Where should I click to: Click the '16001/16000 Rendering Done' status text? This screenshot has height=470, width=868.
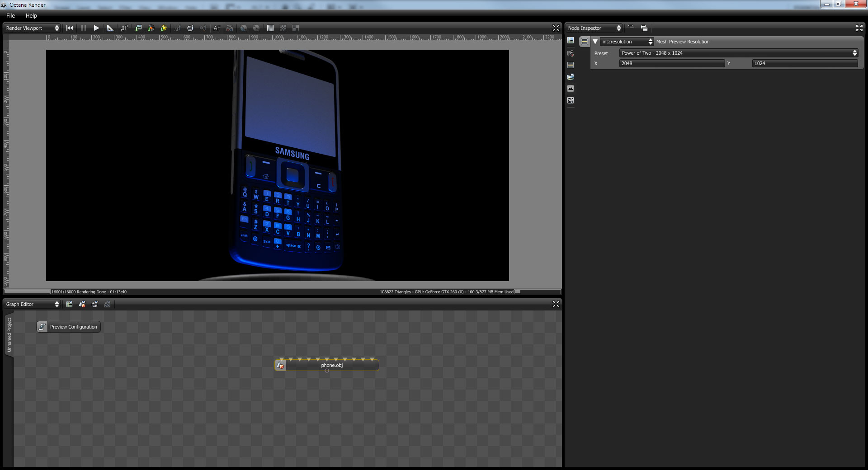click(89, 292)
